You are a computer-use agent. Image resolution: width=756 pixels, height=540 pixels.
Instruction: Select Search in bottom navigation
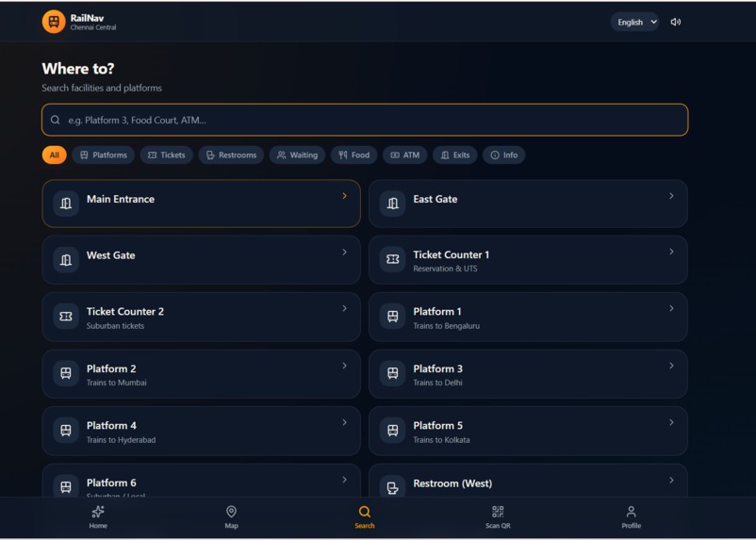click(365, 517)
